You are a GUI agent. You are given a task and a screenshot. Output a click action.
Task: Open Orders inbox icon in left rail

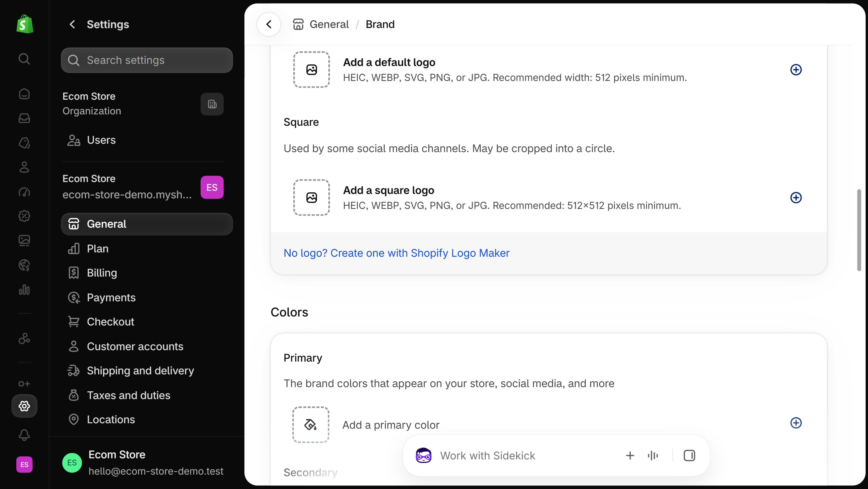(24, 118)
